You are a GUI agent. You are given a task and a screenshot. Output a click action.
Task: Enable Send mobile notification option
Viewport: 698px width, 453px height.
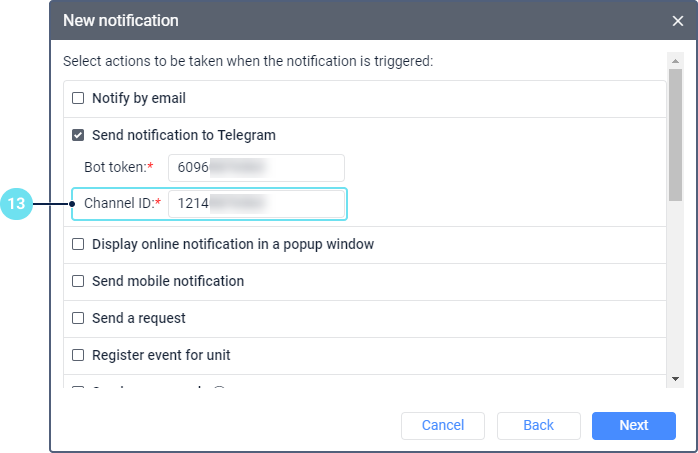[78, 281]
